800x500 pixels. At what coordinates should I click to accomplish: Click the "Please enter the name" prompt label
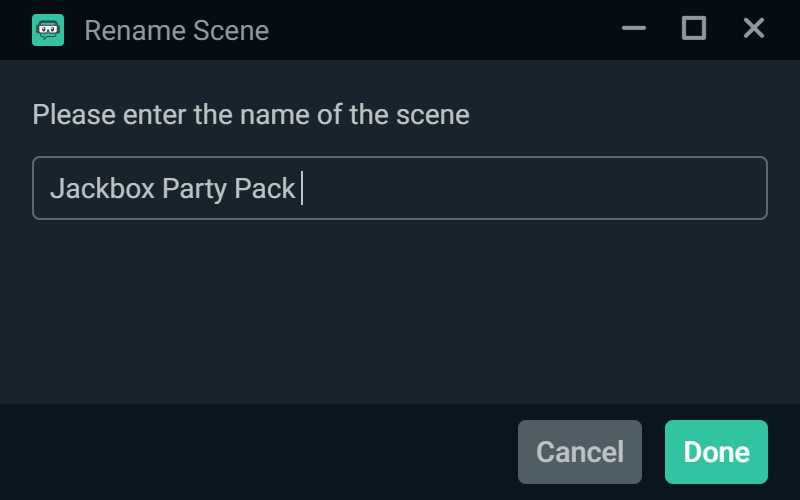250,114
